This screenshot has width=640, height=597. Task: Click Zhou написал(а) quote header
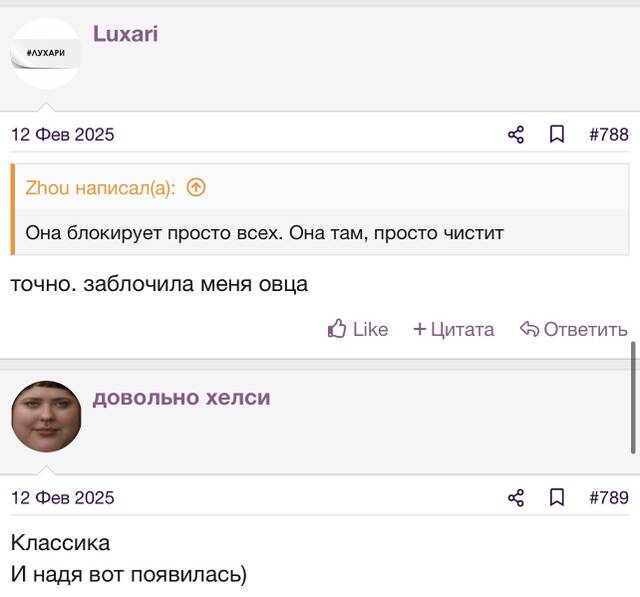(100, 188)
